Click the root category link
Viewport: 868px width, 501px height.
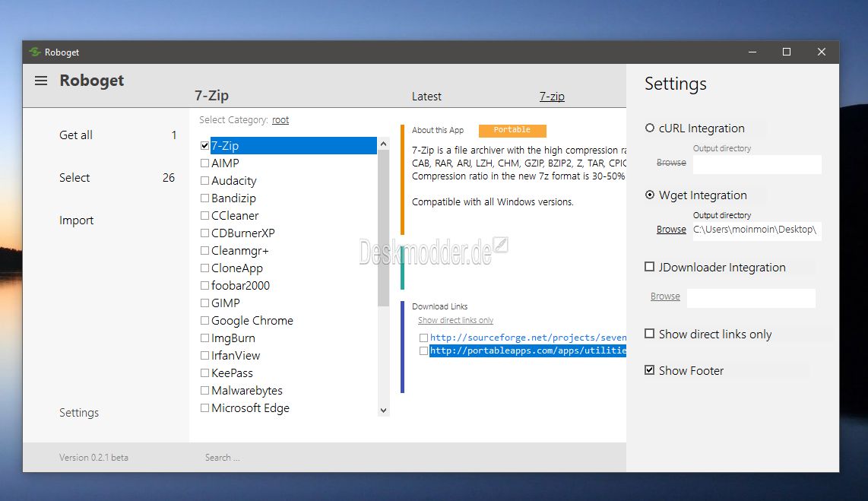click(280, 120)
